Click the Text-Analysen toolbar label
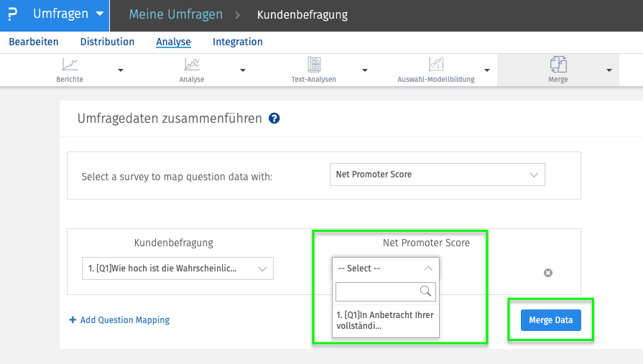This screenshot has width=643, height=364. (314, 79)
